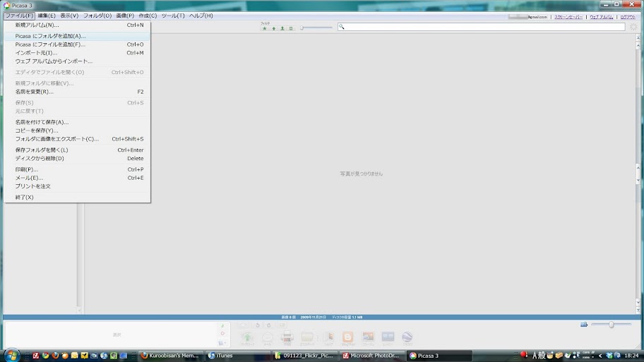Viewport: 644px width, 362px height.
Task: Select 終了(X) to quit Picasa
Action: coord(77,198)
